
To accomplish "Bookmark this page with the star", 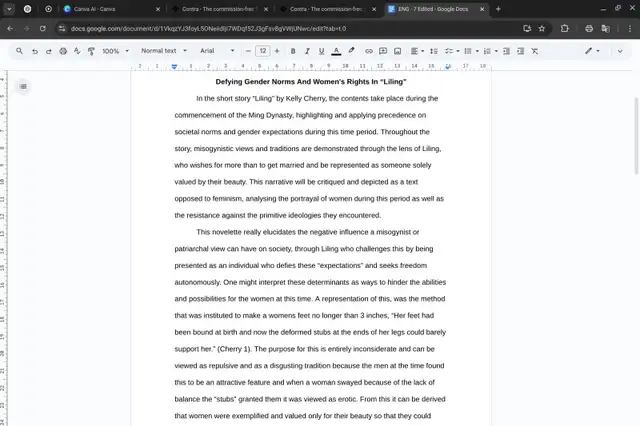I will 542,29.
